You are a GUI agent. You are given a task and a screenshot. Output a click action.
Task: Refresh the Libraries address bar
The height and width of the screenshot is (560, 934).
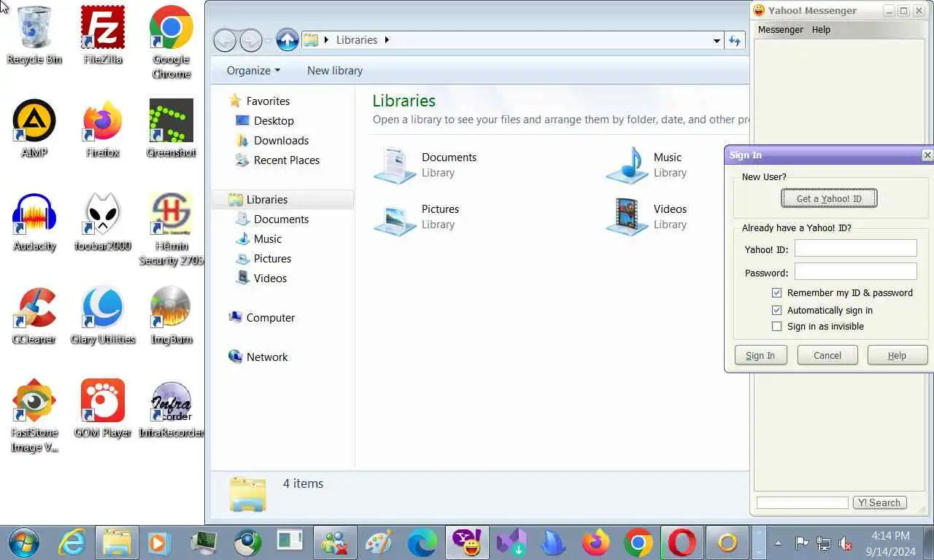click(x=735, y=40)
